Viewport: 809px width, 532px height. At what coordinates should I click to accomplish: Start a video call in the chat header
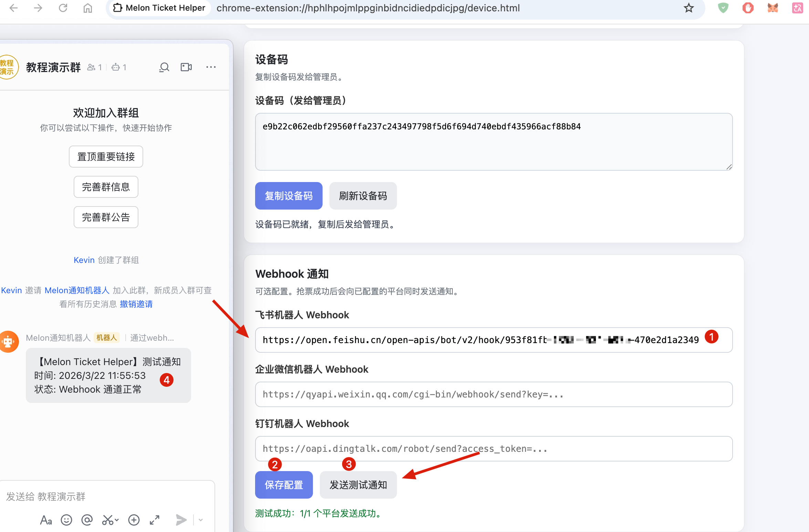click(x=186, y=67)
